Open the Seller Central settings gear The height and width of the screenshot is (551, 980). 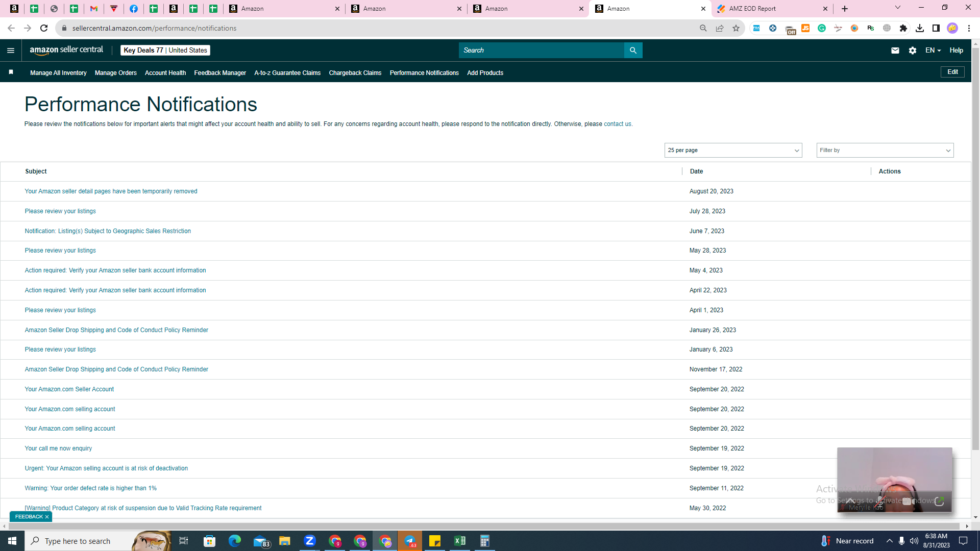(x=913, y=51)
